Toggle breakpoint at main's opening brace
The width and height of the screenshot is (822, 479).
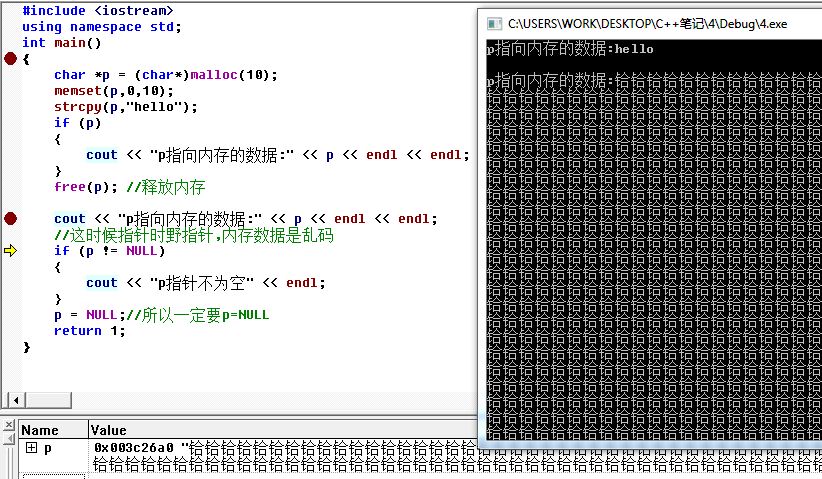coord(10,59)
